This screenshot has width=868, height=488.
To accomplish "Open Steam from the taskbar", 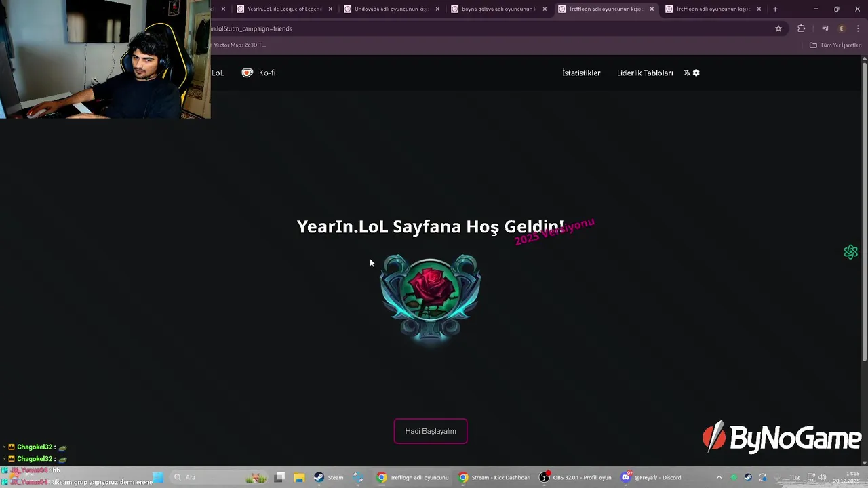I will [x=329, y=477].
